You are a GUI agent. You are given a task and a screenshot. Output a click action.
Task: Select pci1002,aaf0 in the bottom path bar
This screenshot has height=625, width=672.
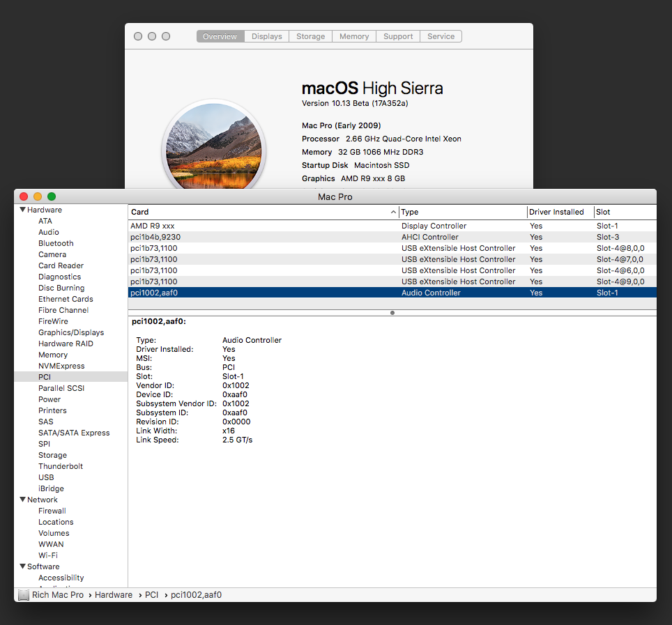197,594
